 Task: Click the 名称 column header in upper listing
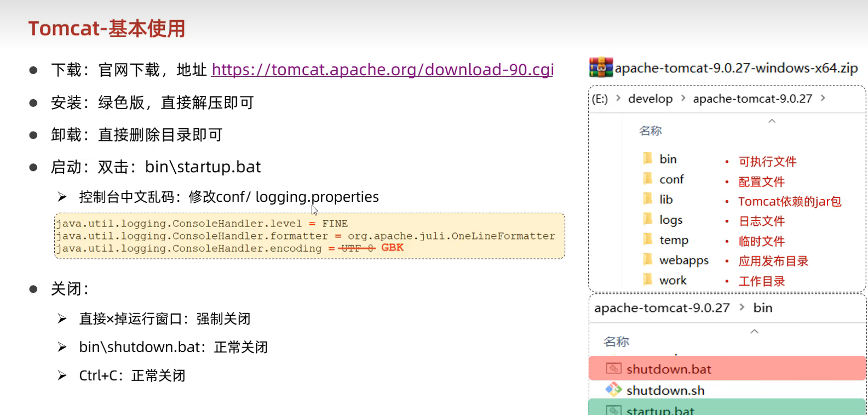[651, 130]
